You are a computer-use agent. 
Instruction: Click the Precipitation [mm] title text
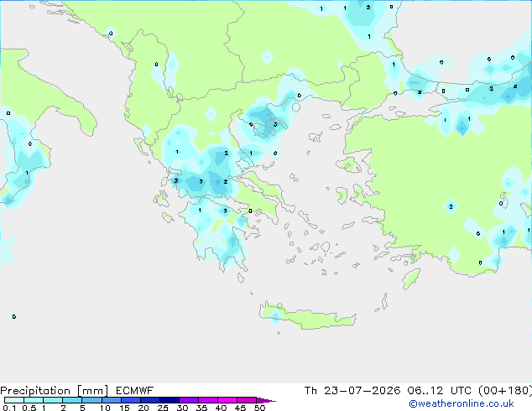point(55,391)
